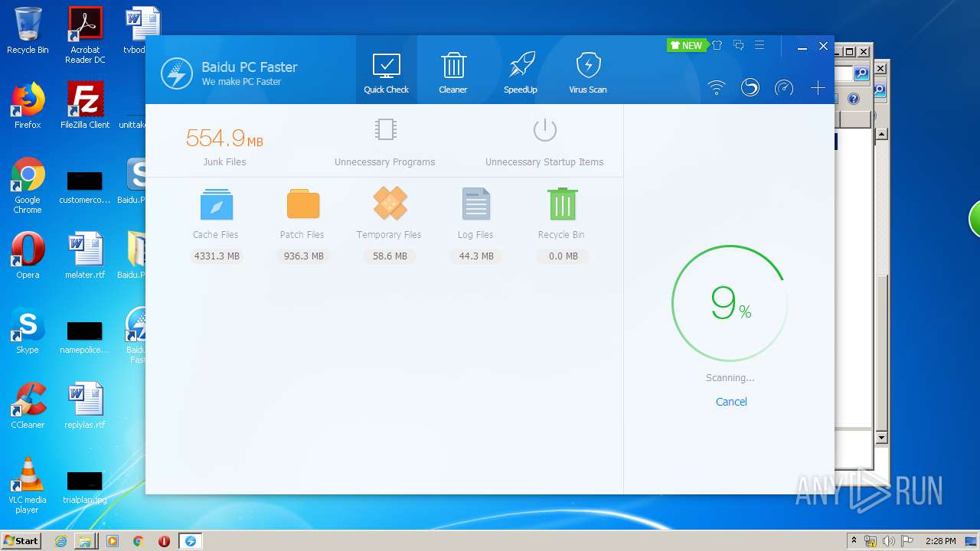This screenshot has height=551, width=980.
Task: Select the CCleaner desktop shortcut
Action: click(28, 405)
